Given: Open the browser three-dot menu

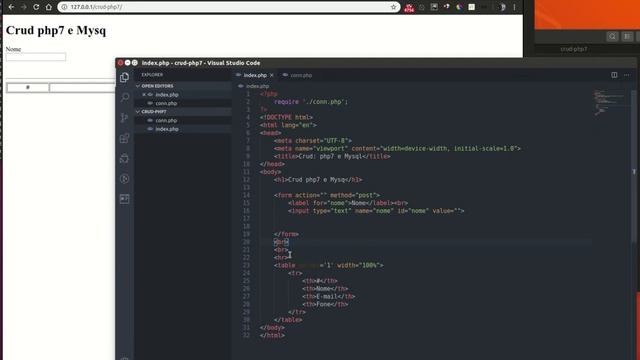Looking at the screenshot, I should pyautogui.click(x=514, y=7).
